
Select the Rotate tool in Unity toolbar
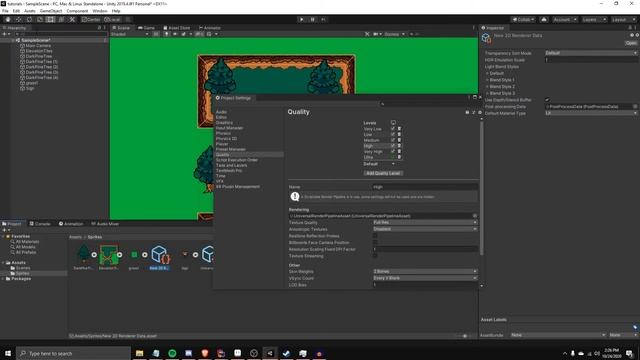(29, 19)
